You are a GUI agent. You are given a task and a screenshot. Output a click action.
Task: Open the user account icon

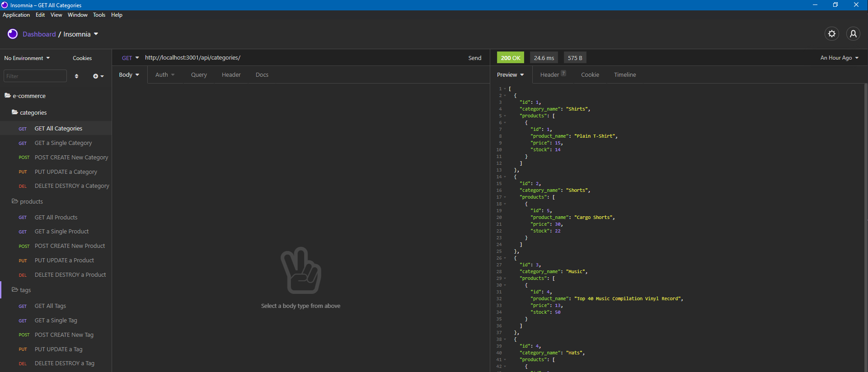[x=853, y=34]
